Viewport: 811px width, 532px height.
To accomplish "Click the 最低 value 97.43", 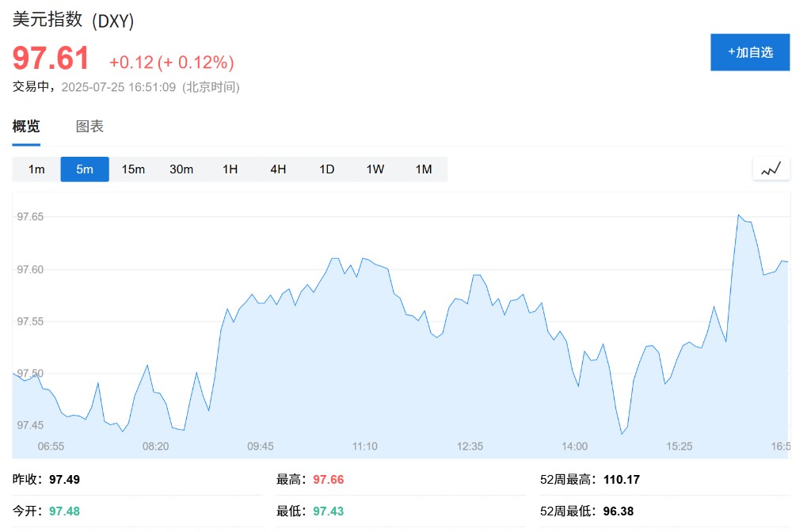I will pos(329,511).
